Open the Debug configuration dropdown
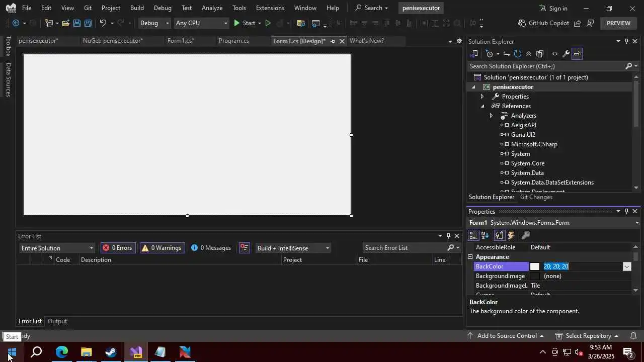644x362 pixels. tap(154, 23)
